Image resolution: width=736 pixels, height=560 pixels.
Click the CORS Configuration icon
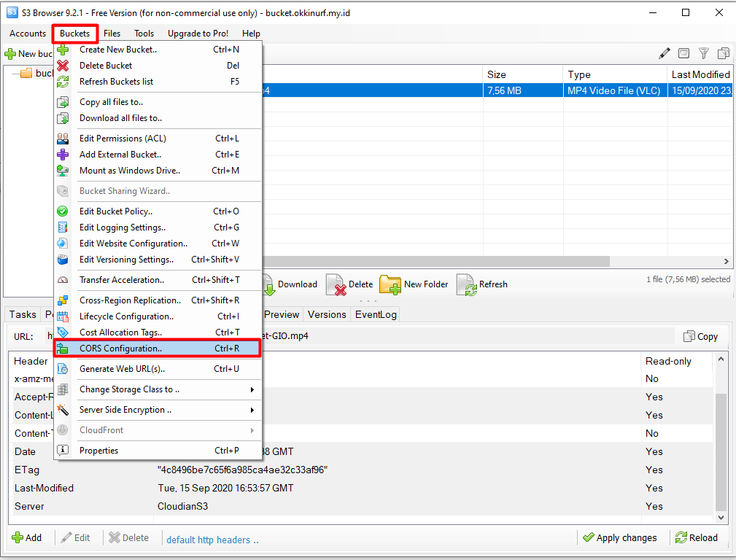click(63, 349)
